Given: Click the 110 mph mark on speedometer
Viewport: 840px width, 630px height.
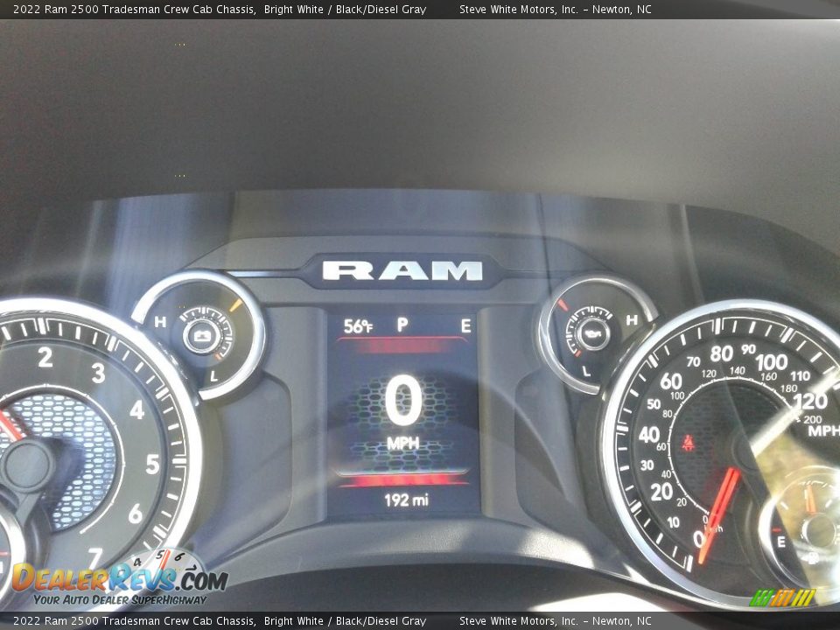Looking at the screenshot, I should click(800, 375).
